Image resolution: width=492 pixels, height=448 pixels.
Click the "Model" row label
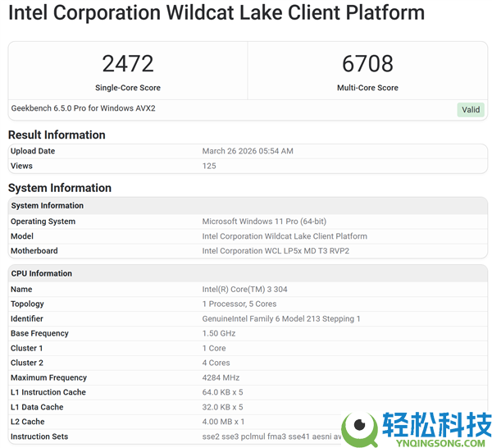pos(22,236)
